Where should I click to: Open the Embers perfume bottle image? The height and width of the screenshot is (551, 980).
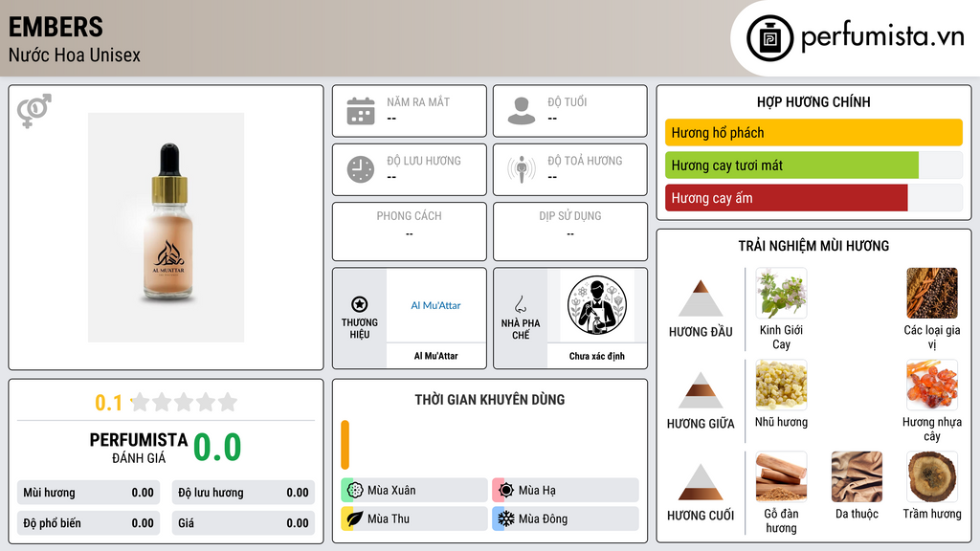coord(166,228)
